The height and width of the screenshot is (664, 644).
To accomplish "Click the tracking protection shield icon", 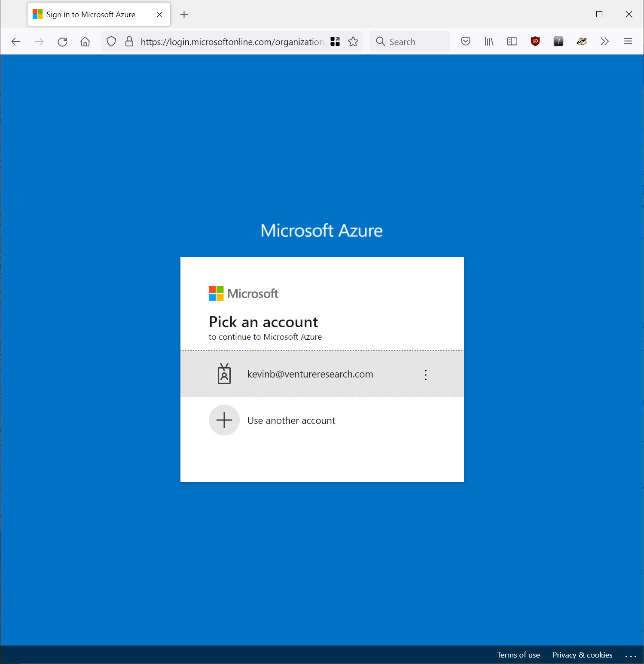I will pyautogui.click(x=111, y=41).
